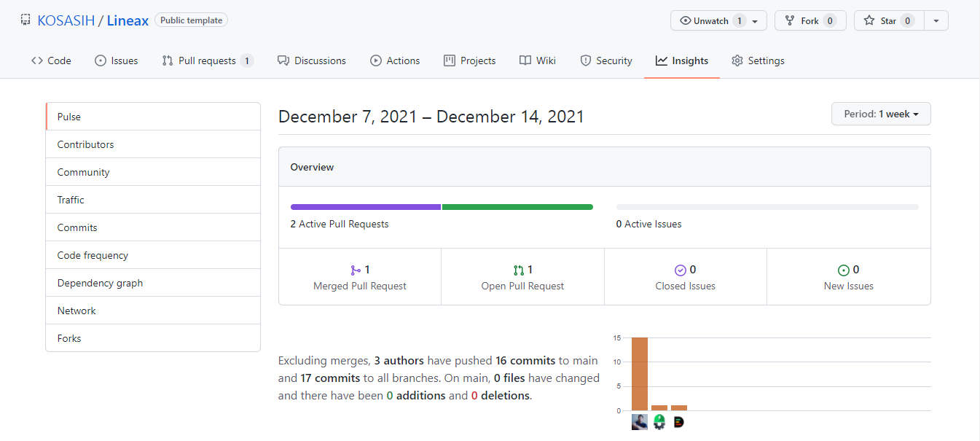Viewport: 980px width, 441px height.
Task: Click the Pull requests icon in tab bar
Action: [168, 61]
